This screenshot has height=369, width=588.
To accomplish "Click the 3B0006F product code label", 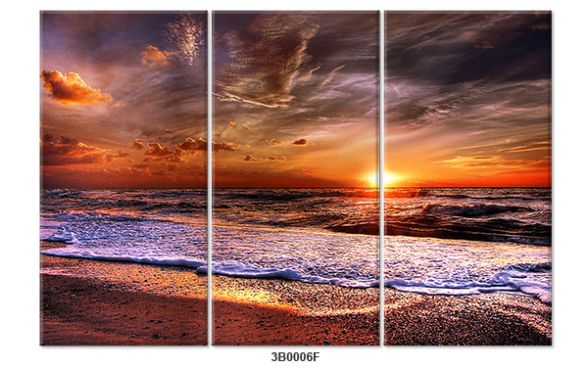I will (295, 357).
